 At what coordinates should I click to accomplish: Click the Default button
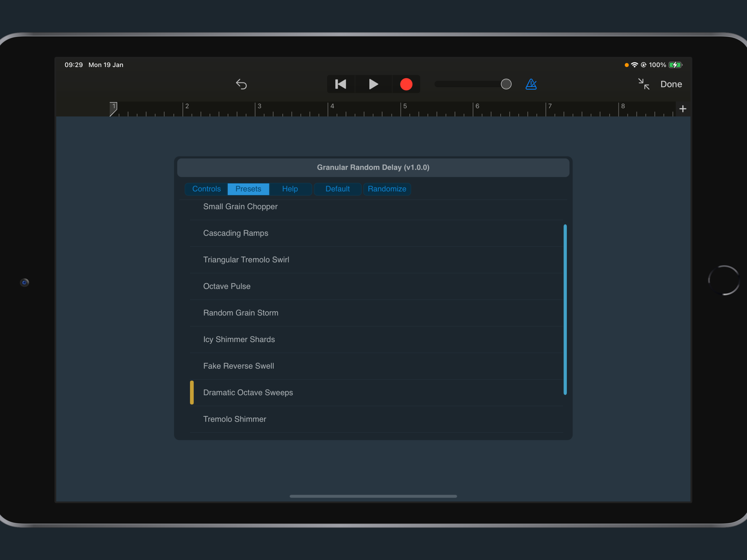click(337, 189)
